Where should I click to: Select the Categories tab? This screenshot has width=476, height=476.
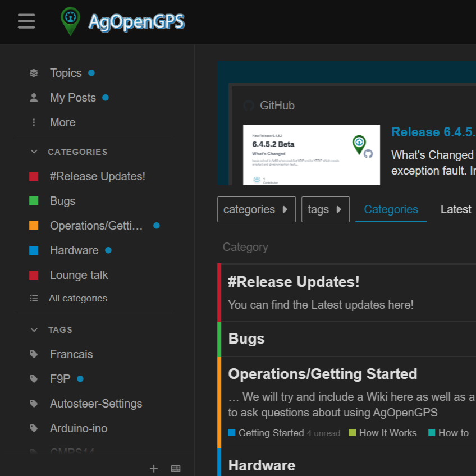(x=391, y=209)
